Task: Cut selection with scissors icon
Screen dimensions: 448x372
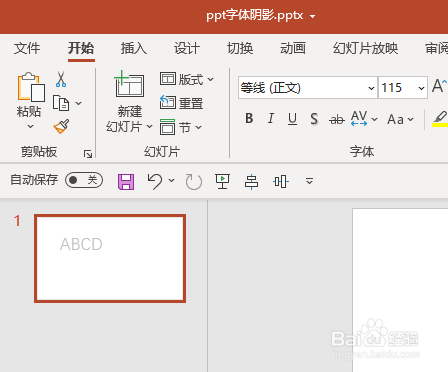Action: tap(61, 79)
